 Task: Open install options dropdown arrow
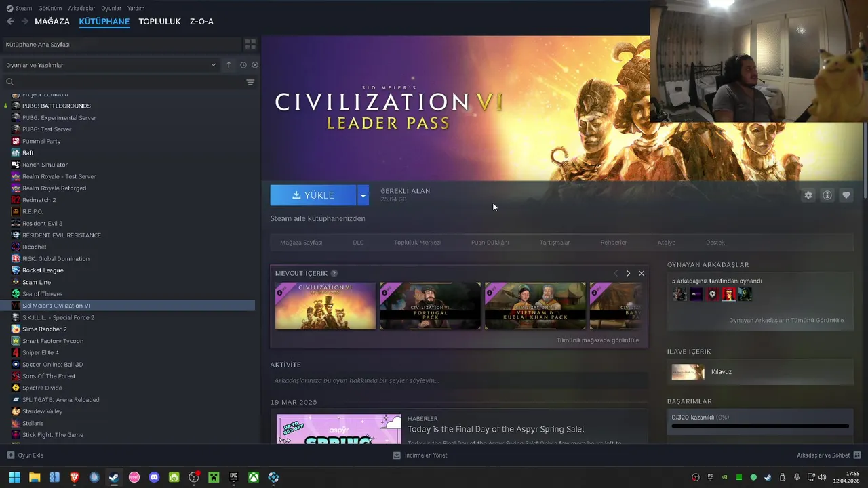point(363,195)
